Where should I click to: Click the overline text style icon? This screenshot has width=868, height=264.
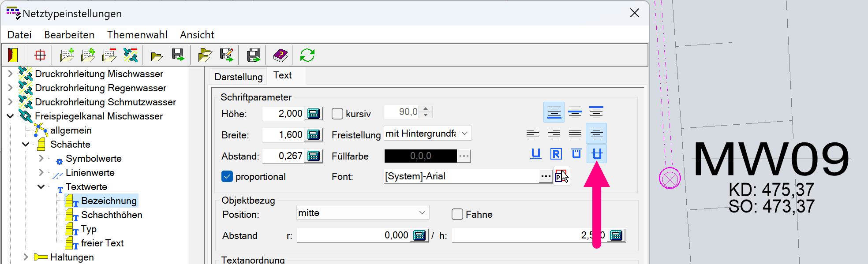pyautogui.click(x=576, y=154)
